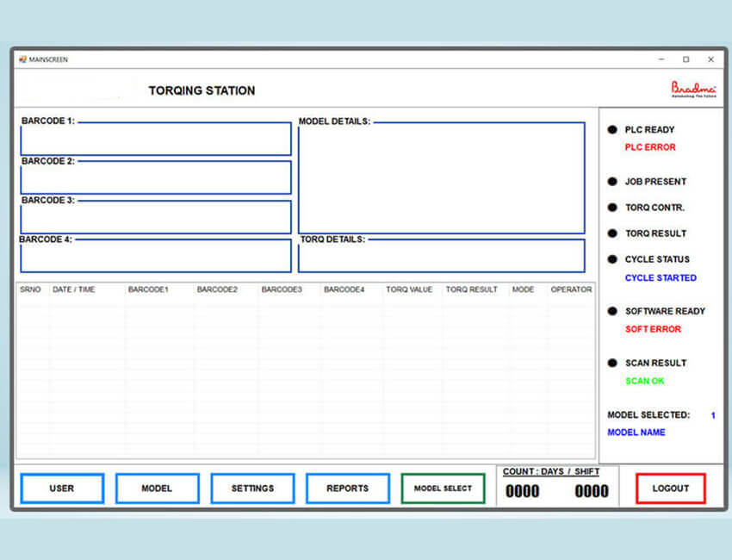Open the REPORTS screen
The width and height of the screenshot is (732, 560).
pos(348,488)
